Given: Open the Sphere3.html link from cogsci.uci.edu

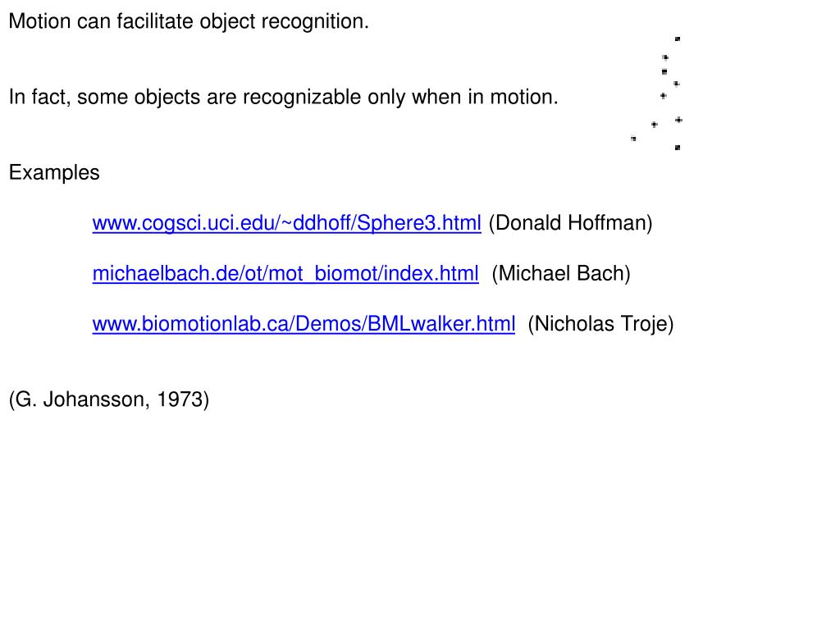Looking at the screenshot, I should tap(286, 223).
